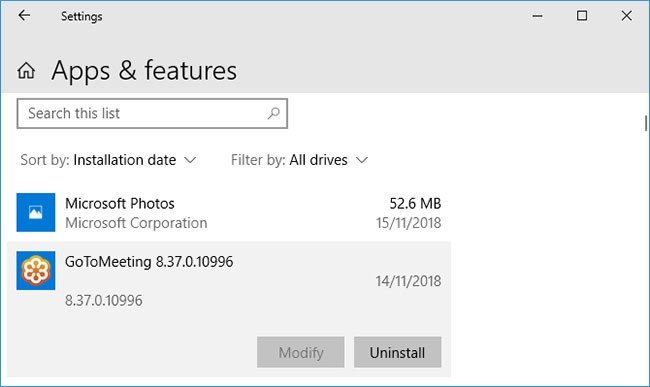Click the greyed-out Modify button
This screenshot has height=387, width=650.
pyautogui.click(x=301, y=352)
